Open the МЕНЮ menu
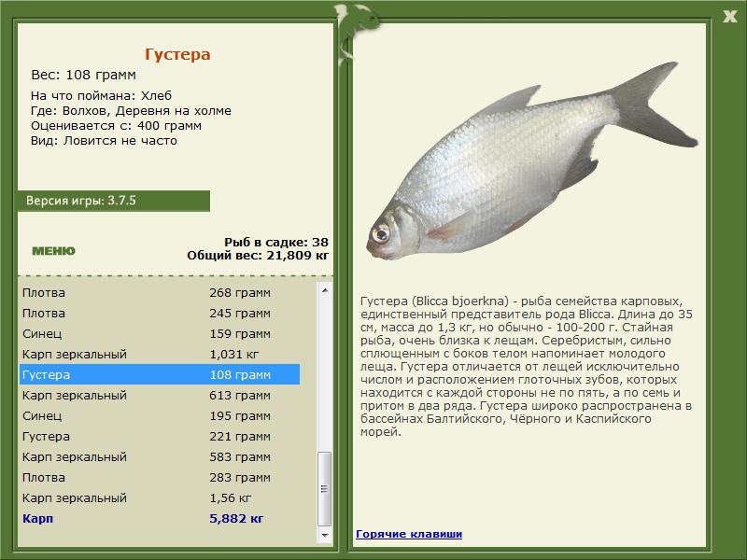 pyautogui.click(x=53, y=251)
